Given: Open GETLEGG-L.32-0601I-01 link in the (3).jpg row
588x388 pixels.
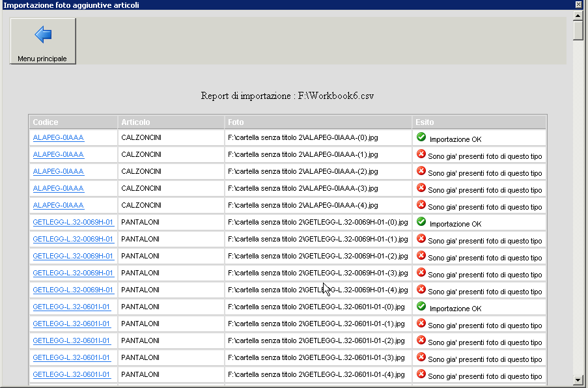Looking at the screenshot, I should click(72, 357).
